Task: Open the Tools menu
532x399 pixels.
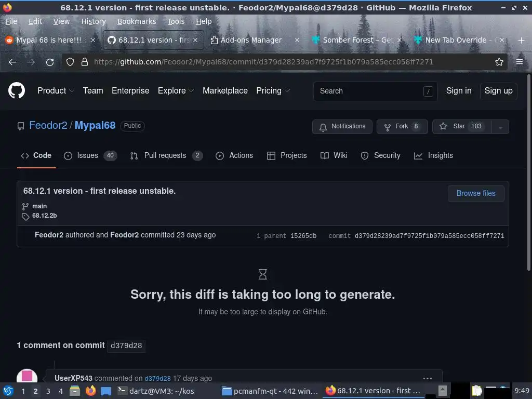Action: coord(176,21)
